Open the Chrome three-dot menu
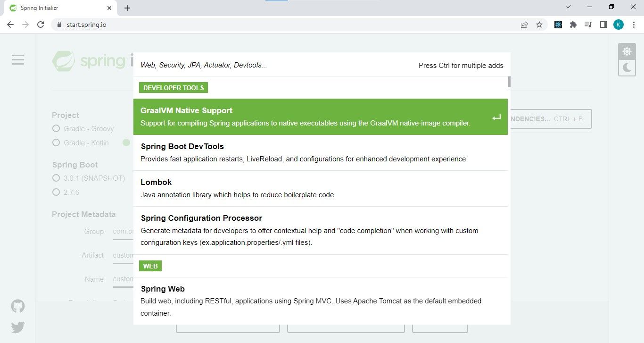This screenshot has height=343, width=644. 634,25
